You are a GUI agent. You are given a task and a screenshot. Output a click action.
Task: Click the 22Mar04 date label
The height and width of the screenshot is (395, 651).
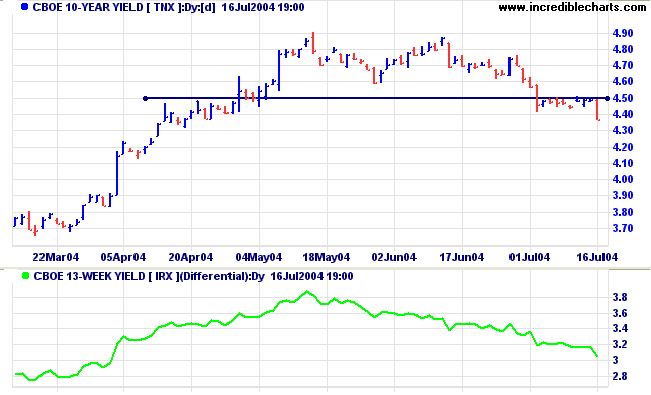pyautogui.click(x=56, y=258)
